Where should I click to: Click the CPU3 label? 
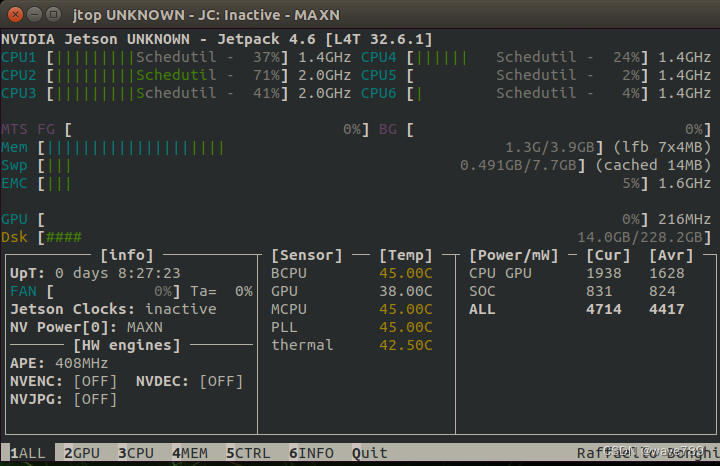19,93
